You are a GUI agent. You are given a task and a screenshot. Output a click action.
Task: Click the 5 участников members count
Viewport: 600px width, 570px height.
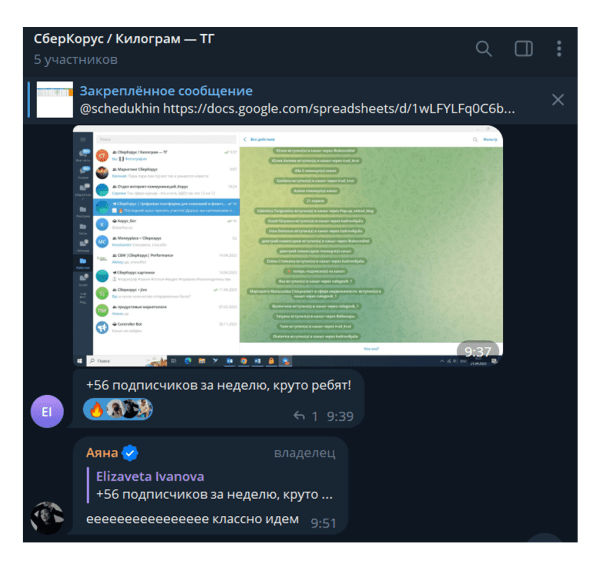[x=75, y=60]
